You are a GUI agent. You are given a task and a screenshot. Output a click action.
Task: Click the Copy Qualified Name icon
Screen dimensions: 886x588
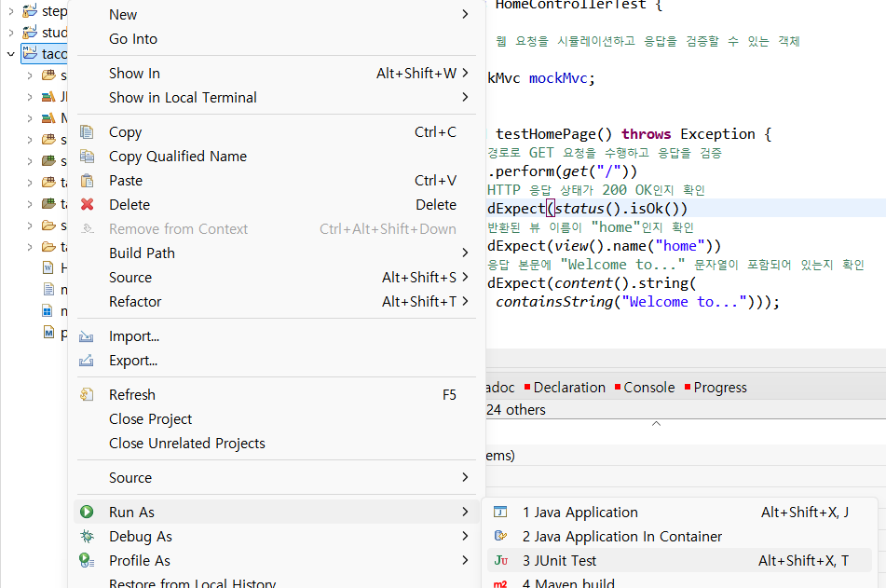click(87, 156)
